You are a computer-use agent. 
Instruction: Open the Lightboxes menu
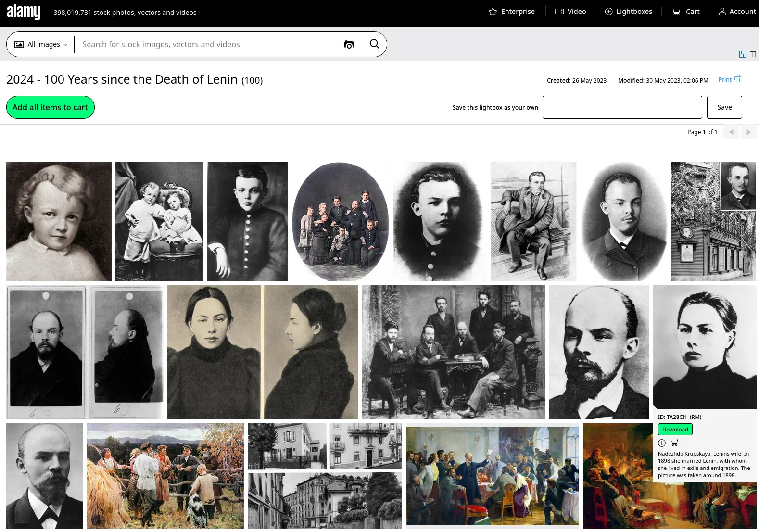click(x=629, y=12)
